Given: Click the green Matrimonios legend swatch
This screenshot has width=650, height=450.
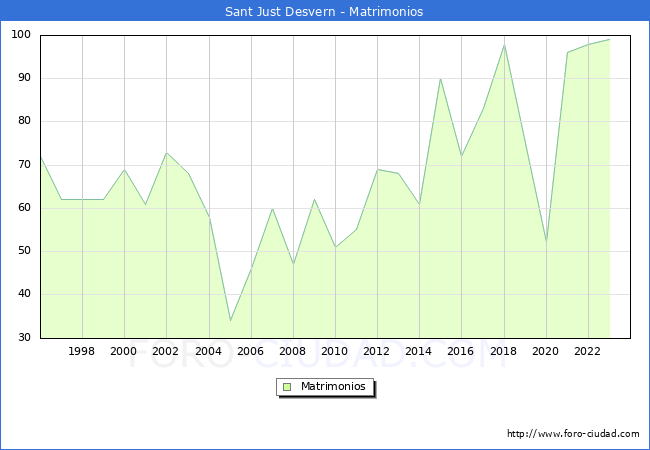Looking at the screenshot, I should (286, 387).
